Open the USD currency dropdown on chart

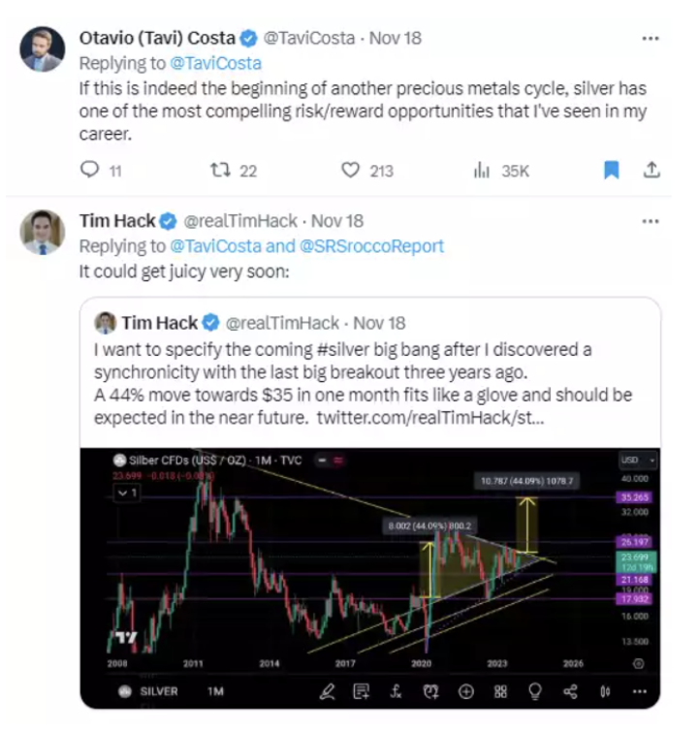tap(638, 460)
